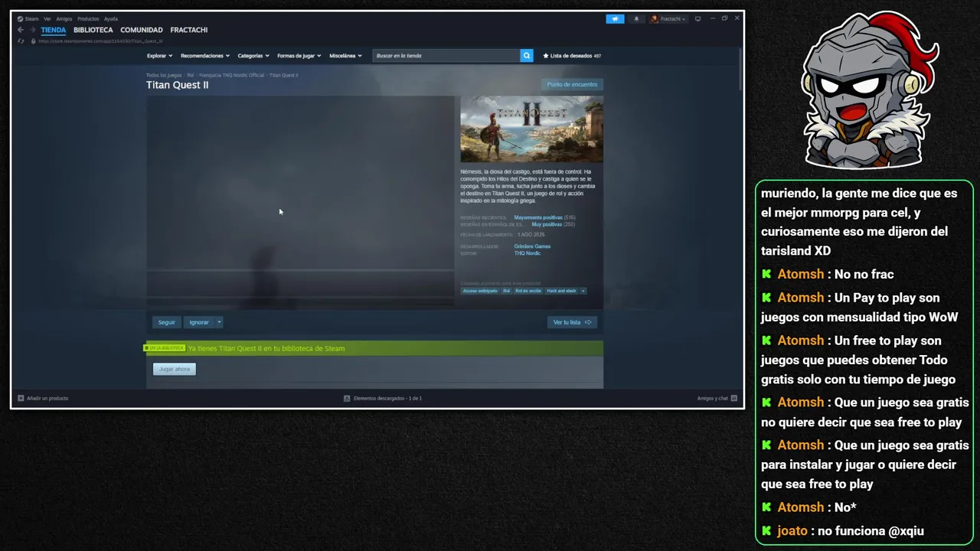Image resolution: width=980 pixels, height=551 pixels.
Task: Click the magnifier search button in store
Action: coord(527,56)
